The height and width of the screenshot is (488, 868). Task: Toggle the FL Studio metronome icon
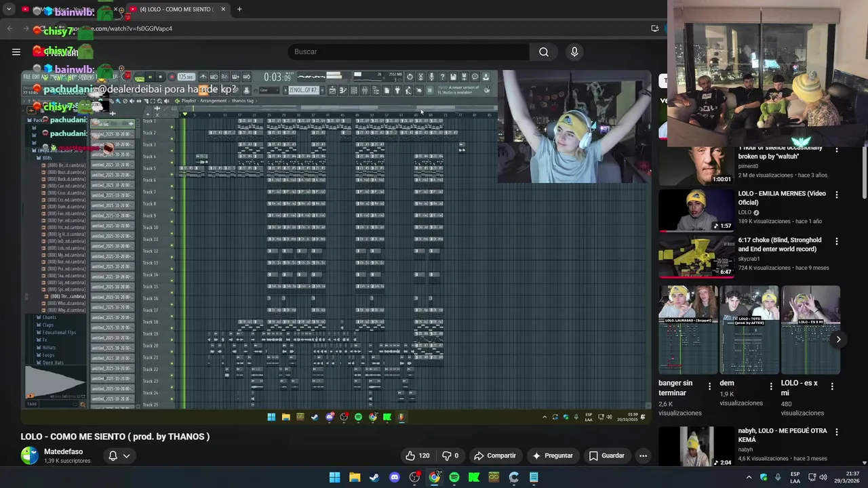(203, 77)
